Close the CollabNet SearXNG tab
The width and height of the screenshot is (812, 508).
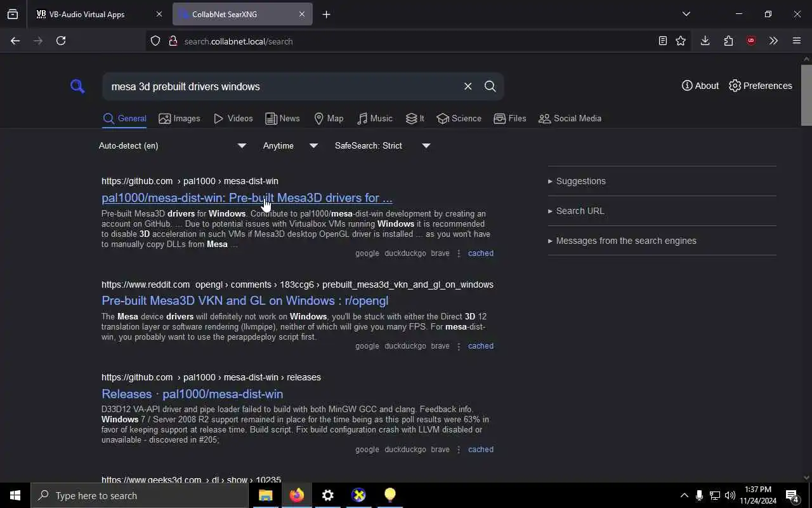pyautogui.click(x=302, y=14)
